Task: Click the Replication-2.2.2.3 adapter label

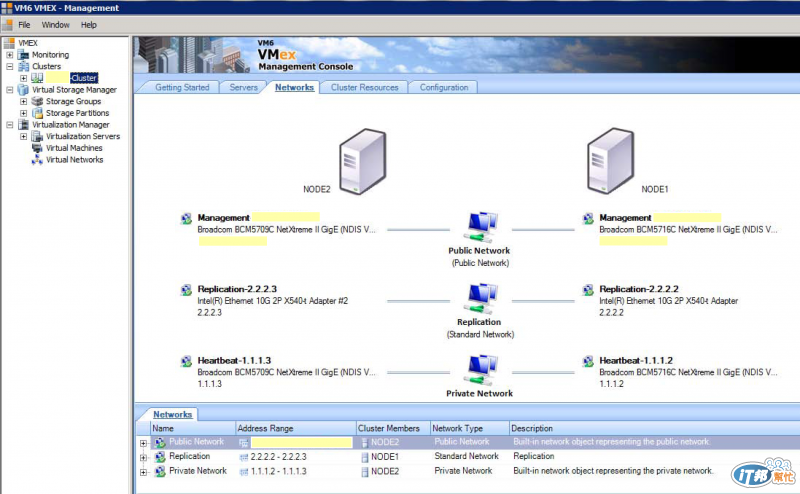Action: [x=237, y=289]
